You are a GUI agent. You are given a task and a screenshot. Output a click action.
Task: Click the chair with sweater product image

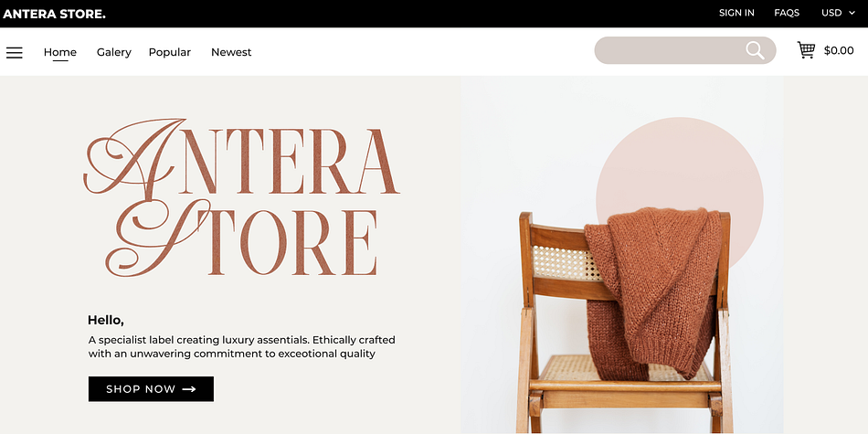point(621,255)
